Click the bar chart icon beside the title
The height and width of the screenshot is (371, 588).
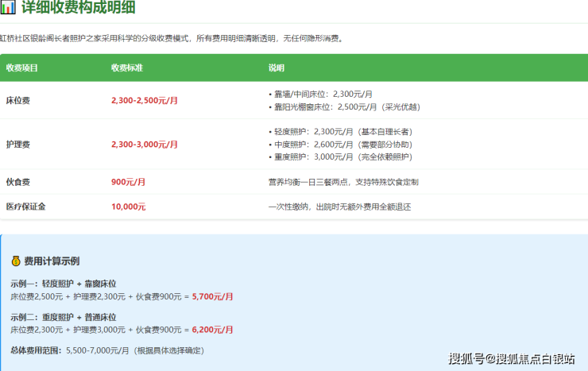[7, 9]
